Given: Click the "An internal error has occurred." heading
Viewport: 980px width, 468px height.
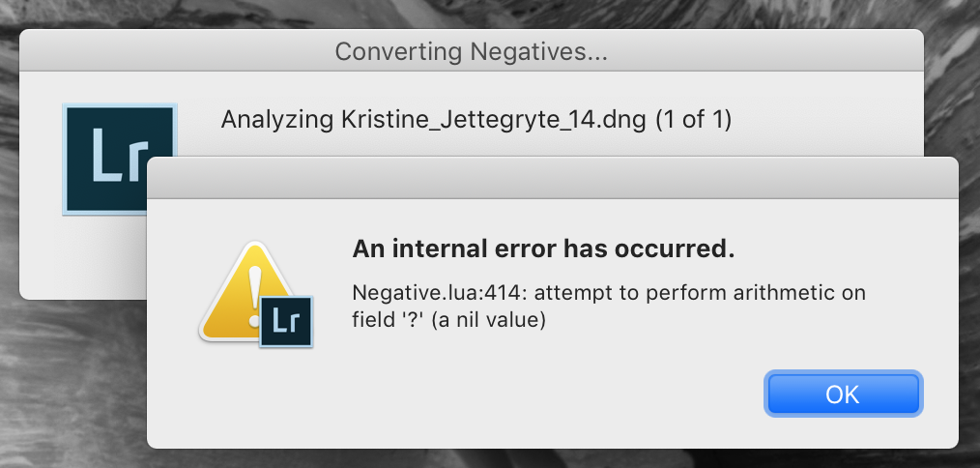Looking at the screenshot, I should point(544,249).
